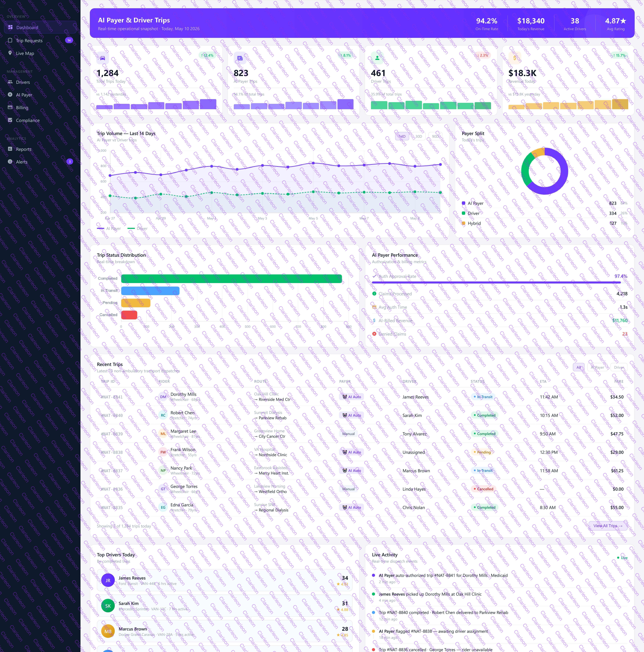644x652 pixels.
Task: Click the EG avatar for Edna Garcia
Action: 163,507
